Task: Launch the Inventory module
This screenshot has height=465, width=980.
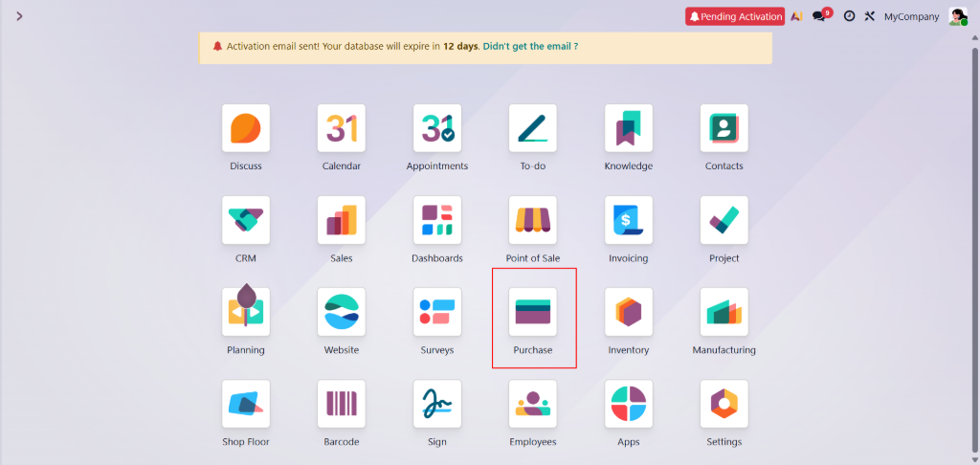Action: click(629, 313)
